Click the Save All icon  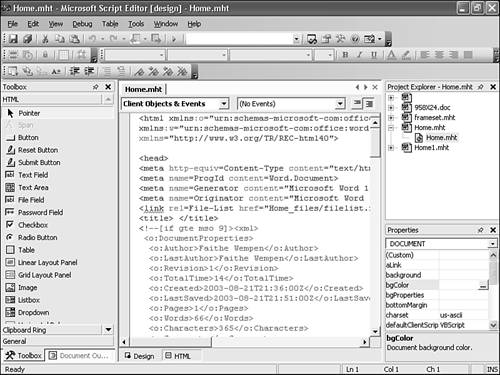pyautogui.click(x=28, y=39)
